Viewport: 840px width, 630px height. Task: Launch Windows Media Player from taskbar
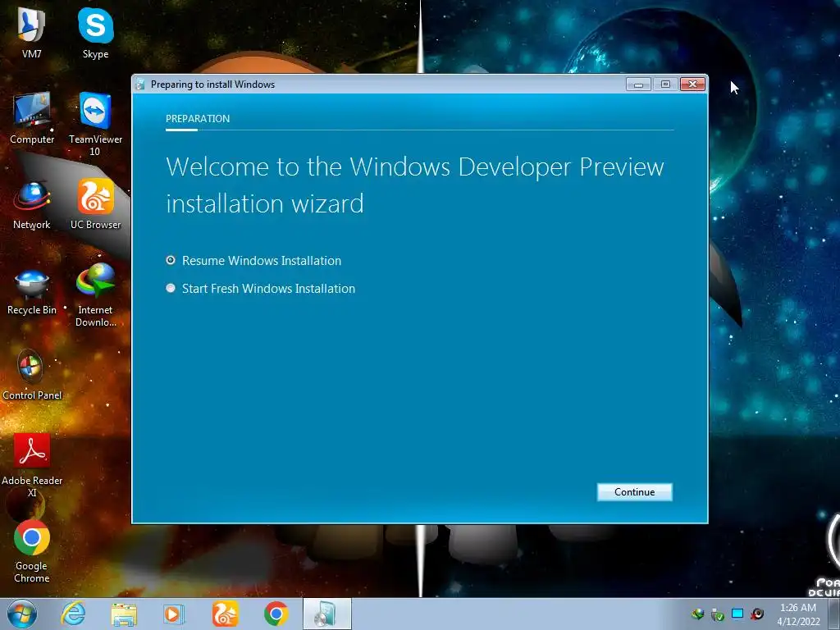pos(174,614)
